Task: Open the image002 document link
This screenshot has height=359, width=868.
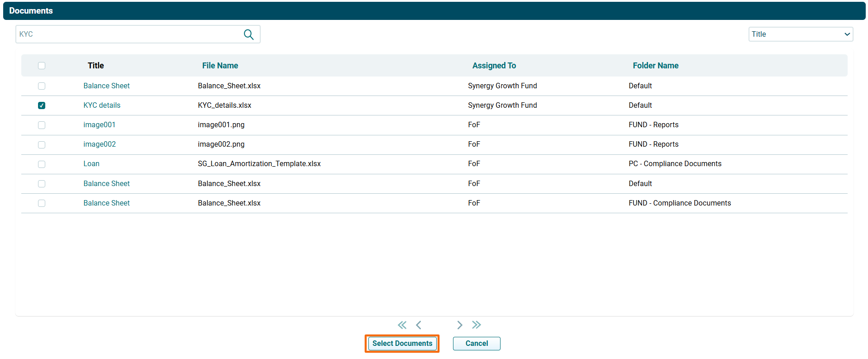Action: [x=100, y=144]
